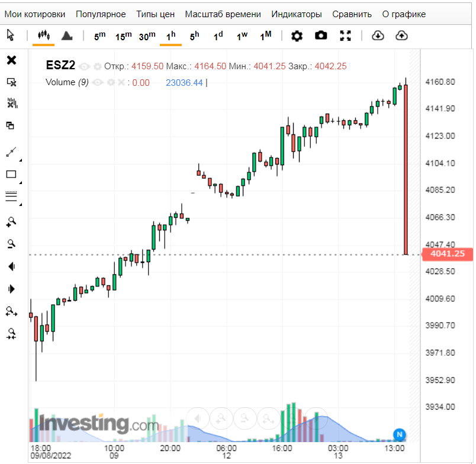Expand the rectangle shape tool options arrow
476x464 pixels.
pos(20,183)
